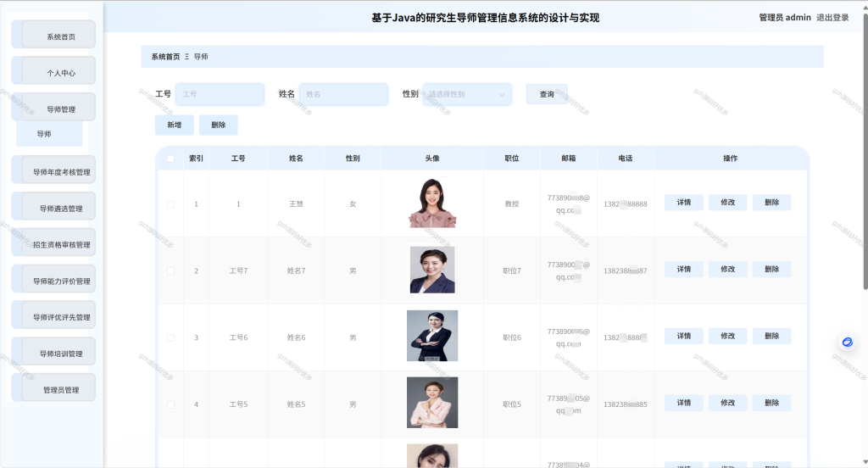
Task: View 详情 for 姓名5
Action: (684, 403)
